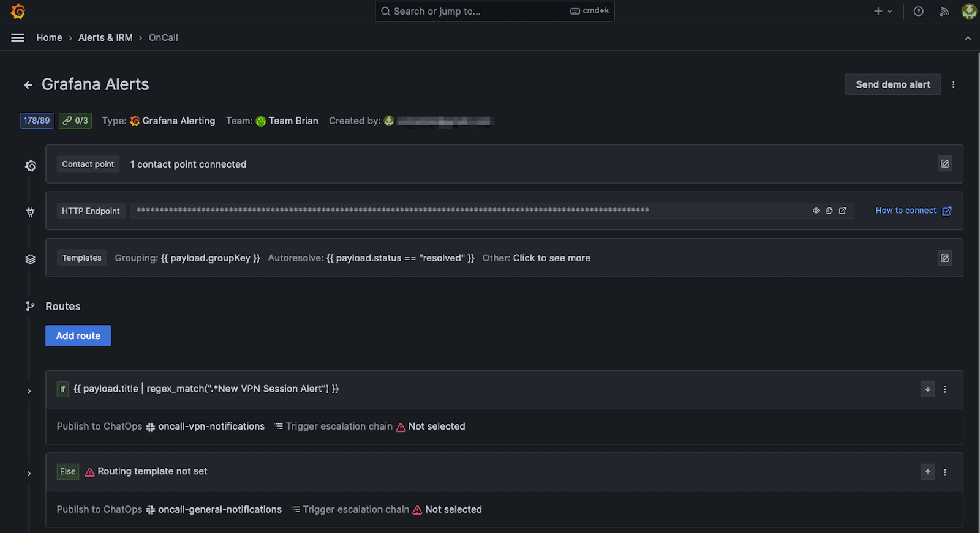
Task: Go to Alerts & IRM breadcrumb
Action: pyautogui.click(x=105, y=37)
